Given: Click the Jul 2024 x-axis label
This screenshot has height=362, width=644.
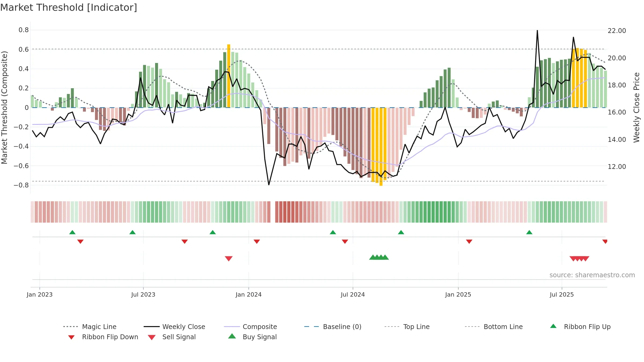Looking at the screenshot, I should [x=353, y=294].
